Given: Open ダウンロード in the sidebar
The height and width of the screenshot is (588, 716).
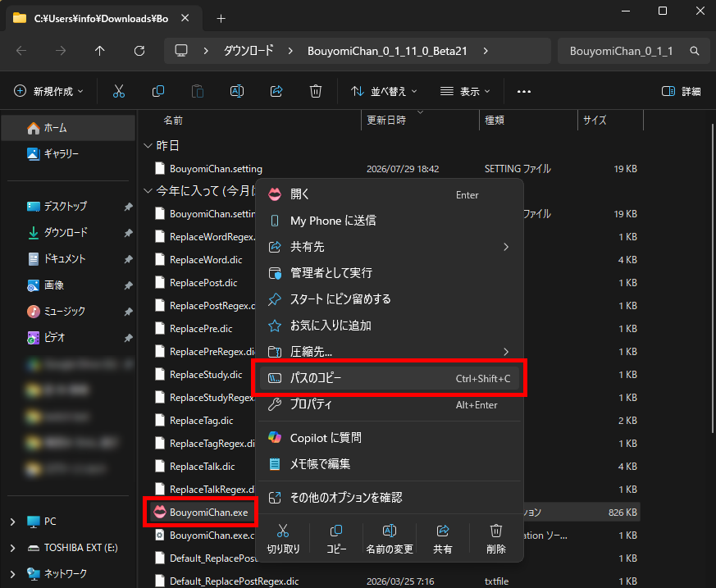Looking at the screenshot, I should click(x=69, y=232).
